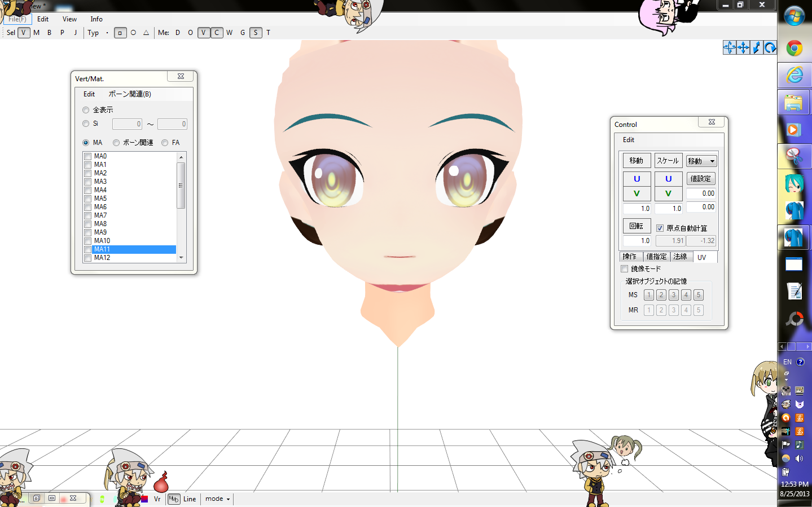Select the ボーン関連 radio button
This screenshot has width=812, height=507.
coord(116,143)
